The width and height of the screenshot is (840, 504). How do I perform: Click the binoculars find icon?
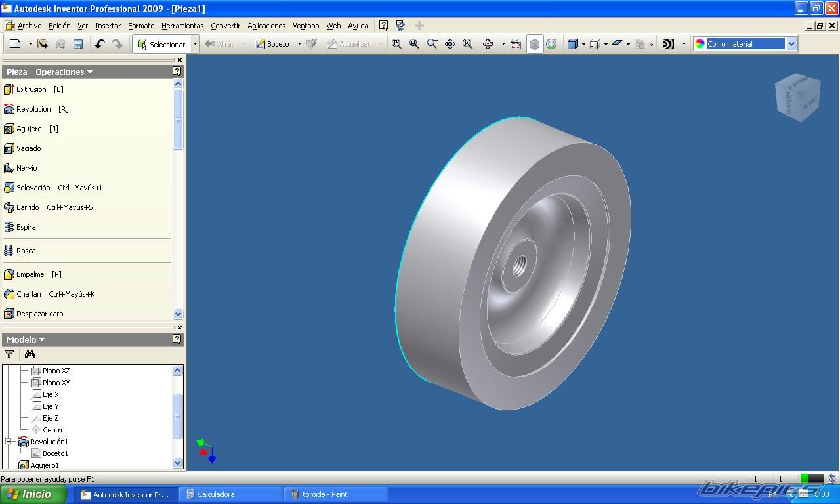pos(30,354)
